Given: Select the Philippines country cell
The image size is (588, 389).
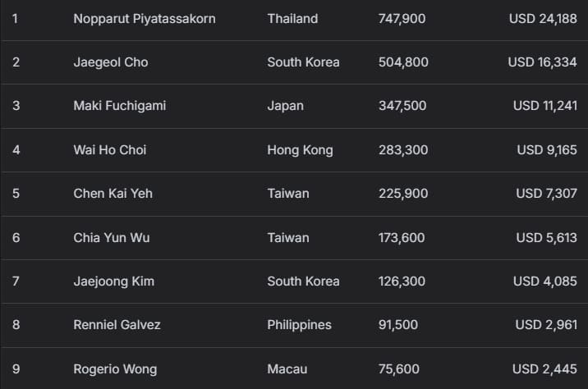Looking at the screenshot, I should tap(299, 325).
